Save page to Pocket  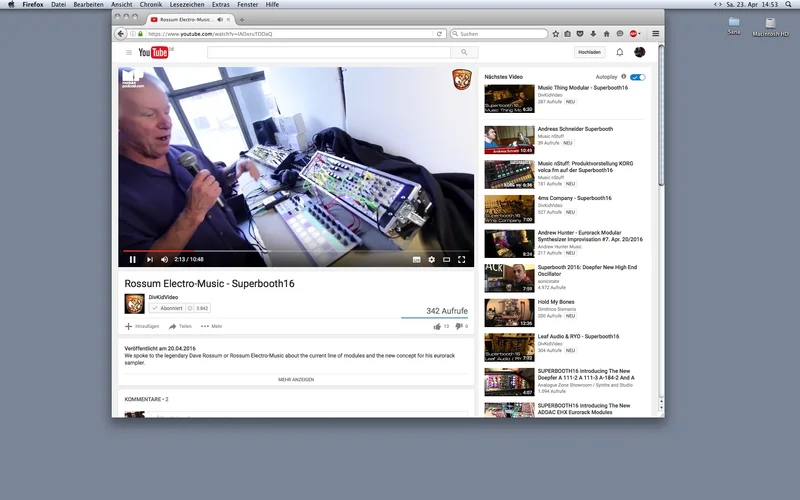pyautogui.click(x=580, y=34)
